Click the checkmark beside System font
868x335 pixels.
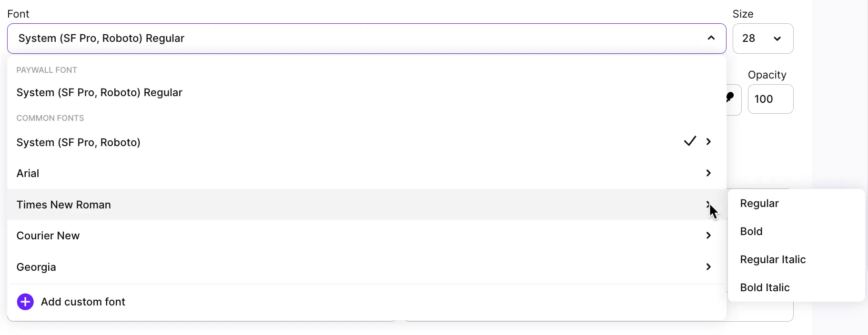[690, 141]
